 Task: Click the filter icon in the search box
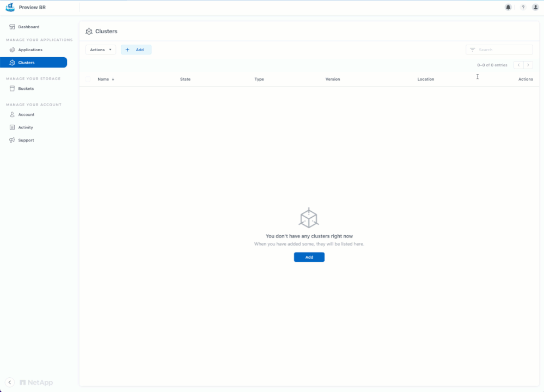coord(472,50)
